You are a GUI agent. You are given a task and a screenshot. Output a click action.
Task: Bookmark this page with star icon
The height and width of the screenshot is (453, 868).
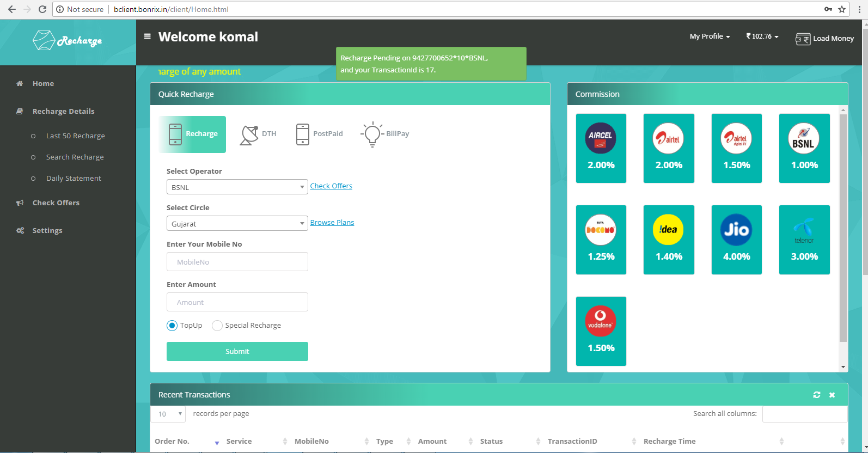842,9
